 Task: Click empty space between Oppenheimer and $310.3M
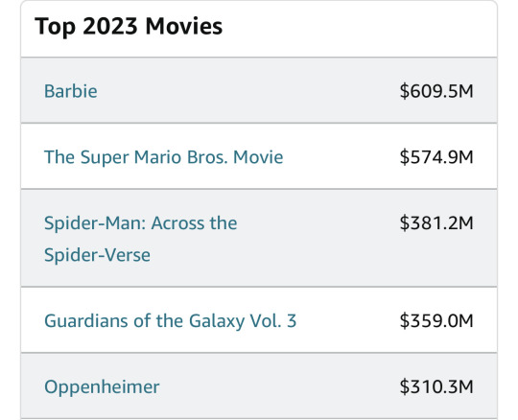click(x=279, y=386)
